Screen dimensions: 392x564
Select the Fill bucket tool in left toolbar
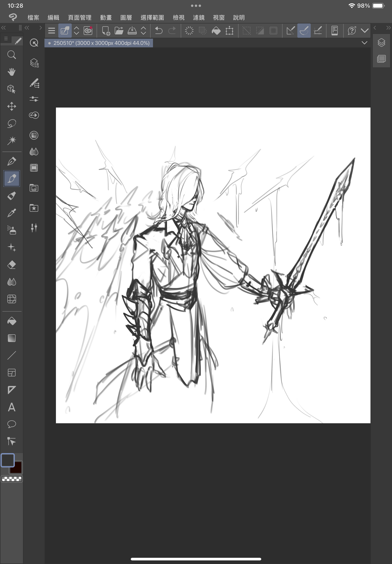[11, 321]
